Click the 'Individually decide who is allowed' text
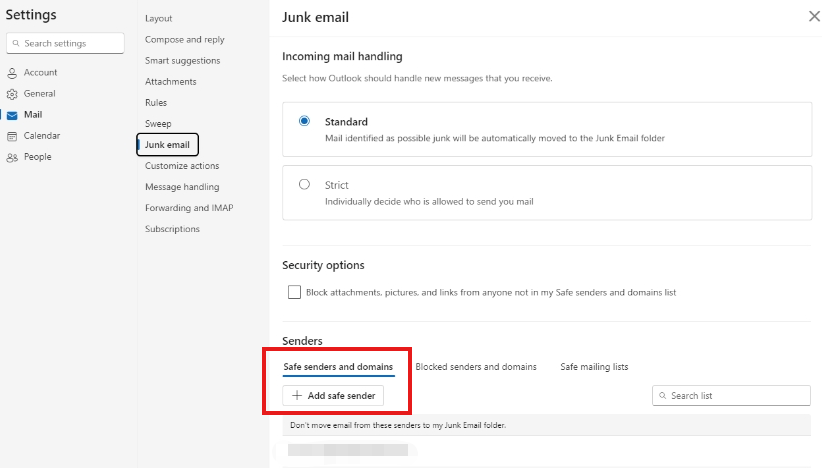Screen dimensions: 822x468 [429, 202]
